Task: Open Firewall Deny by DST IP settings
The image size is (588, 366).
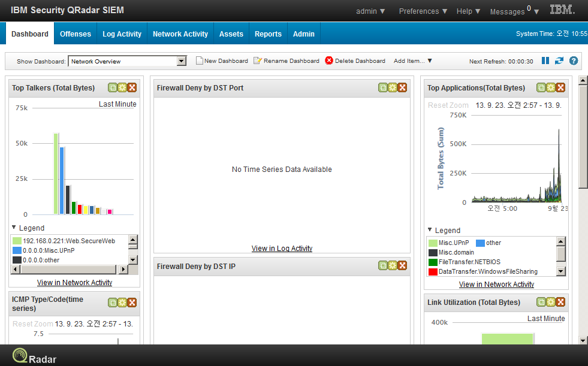Action: [393, 265]
